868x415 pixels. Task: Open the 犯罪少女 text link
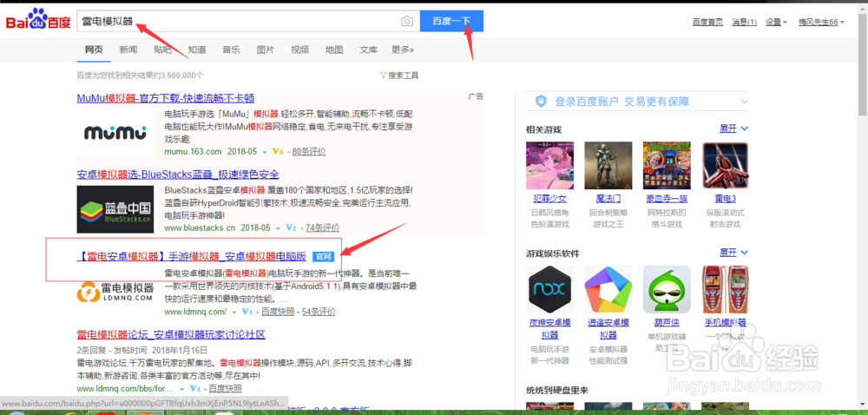[549, 198]
